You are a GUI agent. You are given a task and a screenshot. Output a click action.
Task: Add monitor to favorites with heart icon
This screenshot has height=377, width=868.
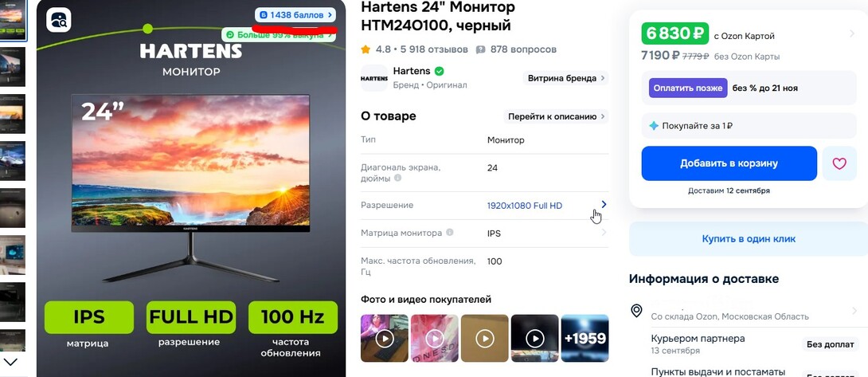click(x=839, y=163)
